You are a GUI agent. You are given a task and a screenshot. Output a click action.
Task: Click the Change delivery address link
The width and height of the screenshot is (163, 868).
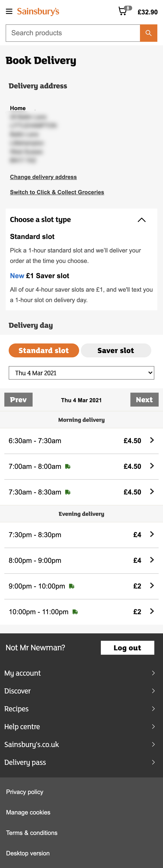[x=43, y=177]
